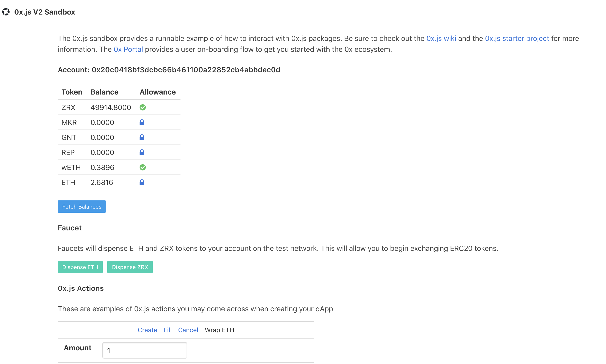Click the green allowance check for ZRX
Viewport: 606px width, 364px height.
(x=143, y=107)
